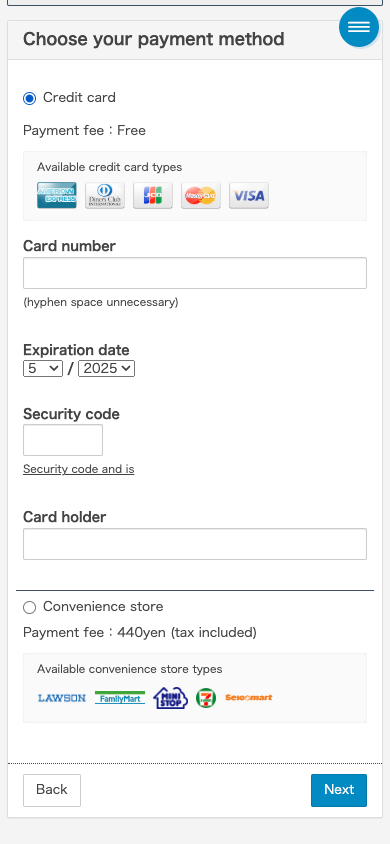This screenshot has height=844, width=390.
Task: Click the Lawson store logo
Action: (x=62, y=698)
